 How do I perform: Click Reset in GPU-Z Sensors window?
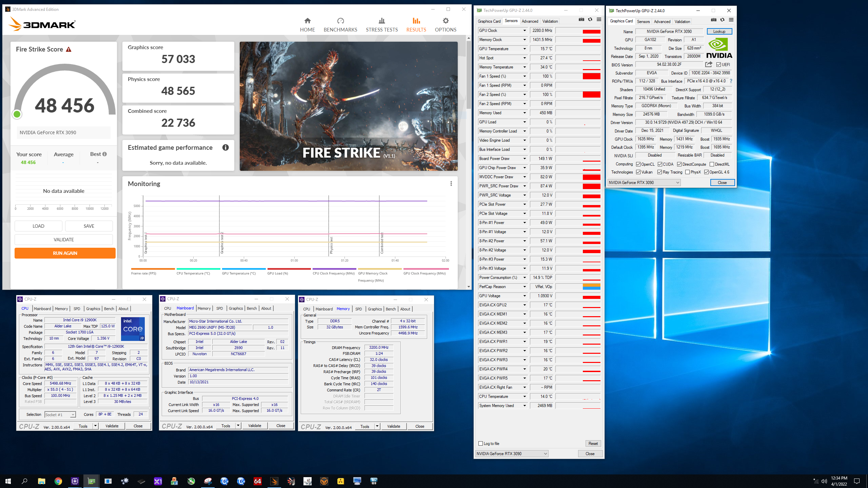(593, 444)
